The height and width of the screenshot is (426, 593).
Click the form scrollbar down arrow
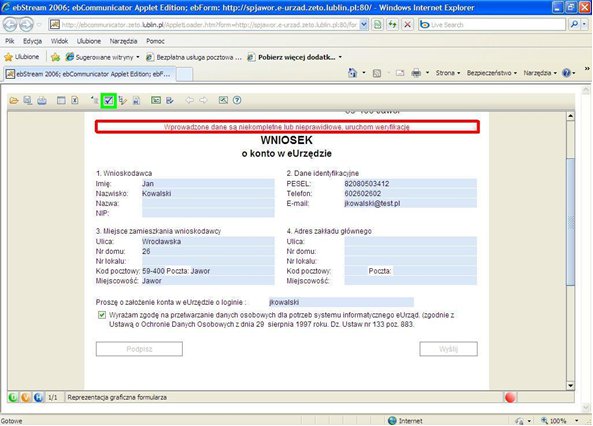570,386
